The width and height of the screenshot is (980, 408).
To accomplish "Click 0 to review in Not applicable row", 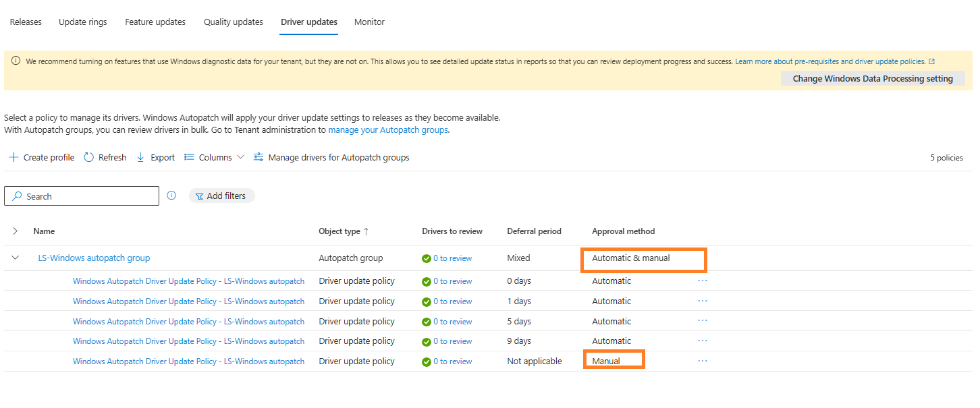I will pos(452,361).
